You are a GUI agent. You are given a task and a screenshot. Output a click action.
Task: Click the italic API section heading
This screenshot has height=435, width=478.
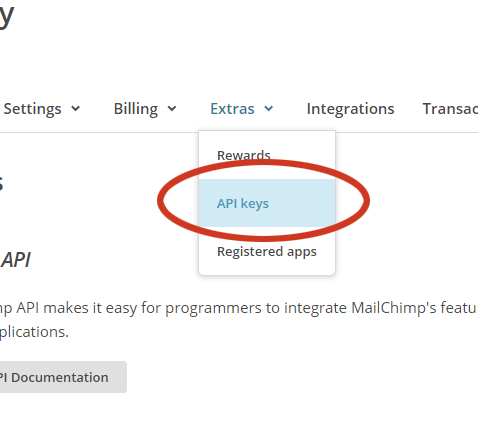[x=15, y=260]
